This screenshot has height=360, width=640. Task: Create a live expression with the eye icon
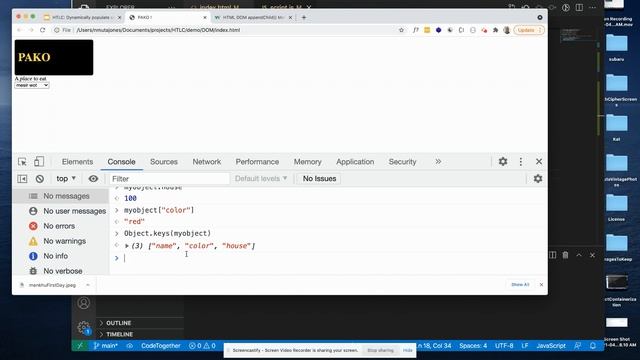click(93, 179)
